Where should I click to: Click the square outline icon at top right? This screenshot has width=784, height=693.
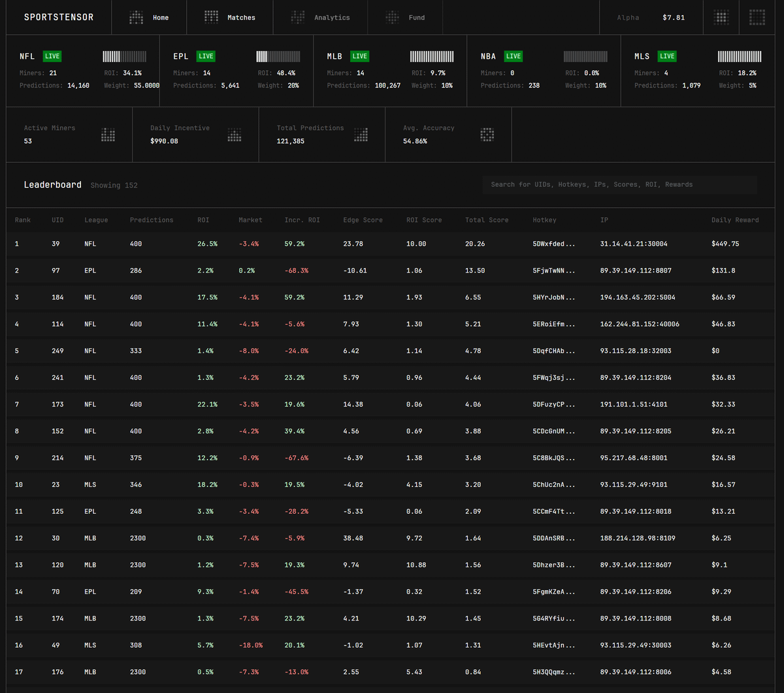pyautogui.click(x=757, y=18)
